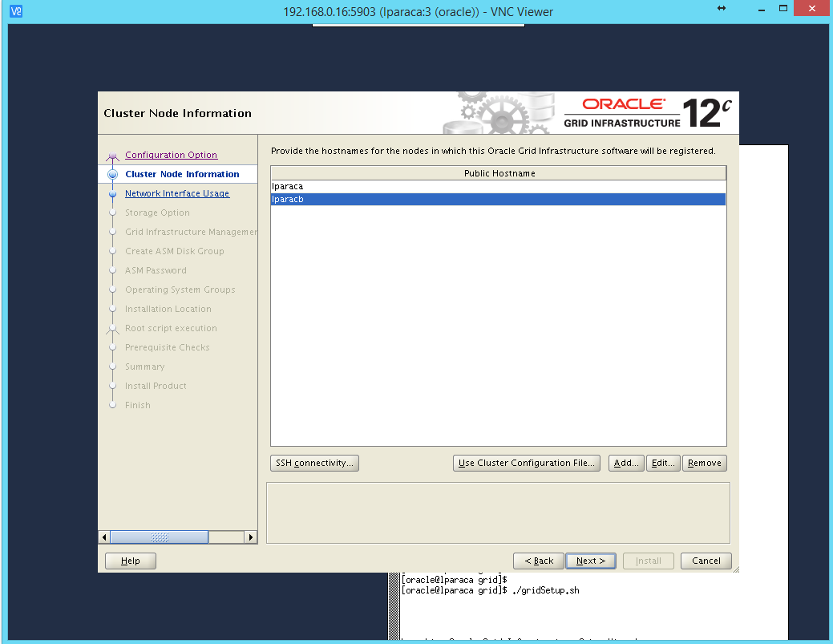Click the ASM Password step
Image resolution: width=833 pixels, height=644 pixels.
pos(156,270)
